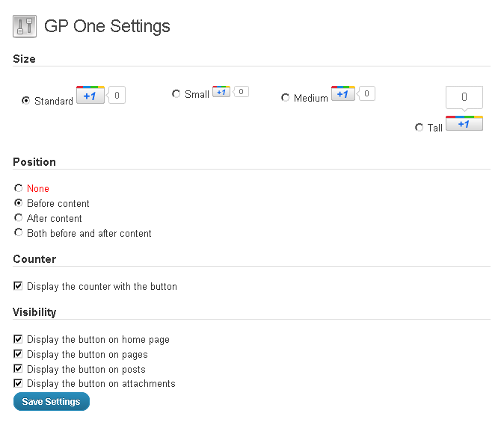Toggle Display the button on home page

click(18, 339)
